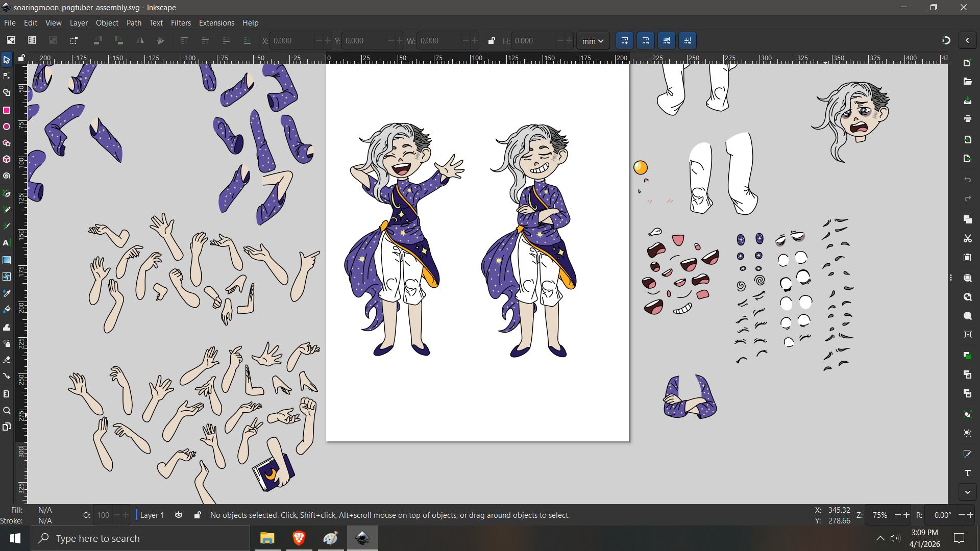Screen dimensions: 980x551
Task: Select the Gradient tool
Action: pos(7,260)
